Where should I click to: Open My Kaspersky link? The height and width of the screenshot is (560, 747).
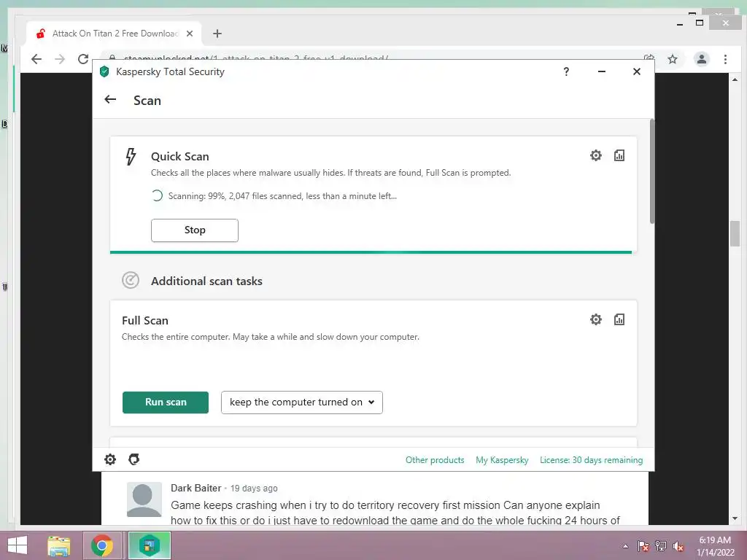click(x=502, y=460)
